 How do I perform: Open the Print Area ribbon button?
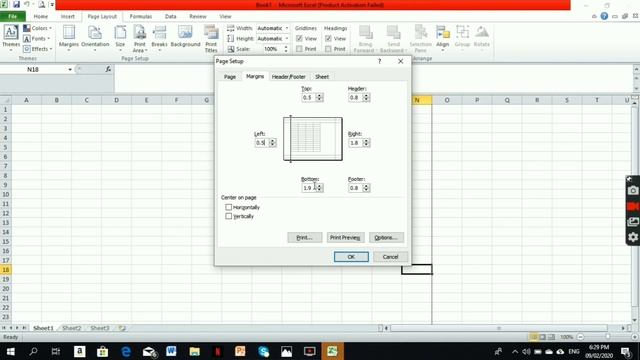140,38
